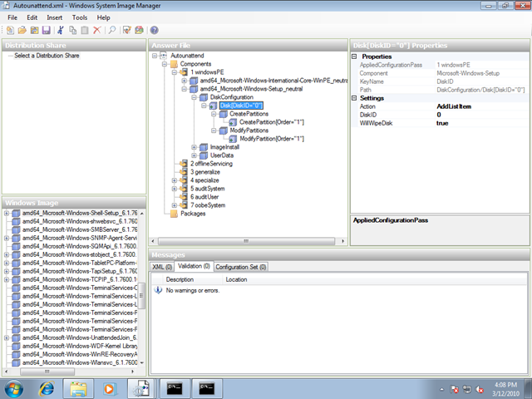Click the DiskID value field
This screenshot has width=532, height=399.
(482, 115)
